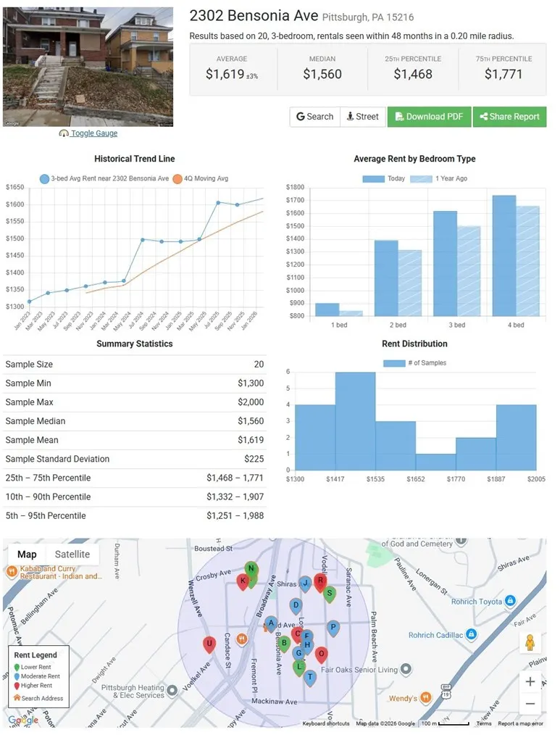Image resolution: width=560 pixels, height=735 pixels.
Task: Toggle the # of Samples legend item
Action: tap(414, 363)
